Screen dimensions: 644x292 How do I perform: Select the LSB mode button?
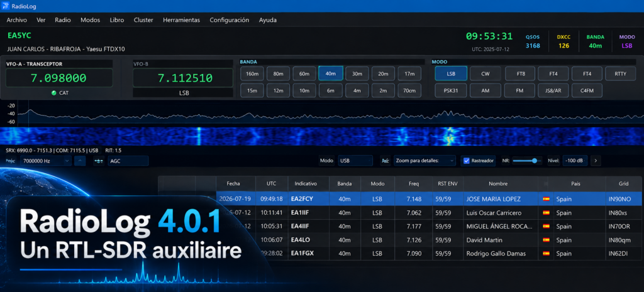pyautogui.click(x=451, y=73)
